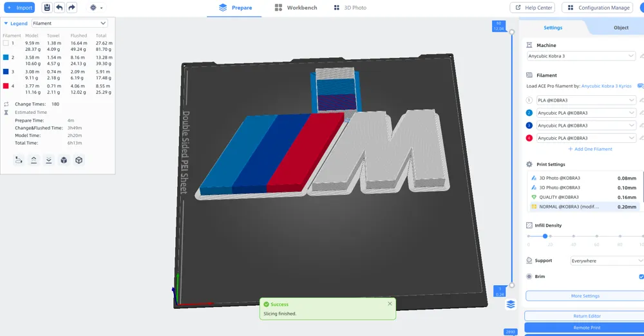
Task: Open the Anycubic Kobra 3 Kyrios link
Action: tap(606, 86)
